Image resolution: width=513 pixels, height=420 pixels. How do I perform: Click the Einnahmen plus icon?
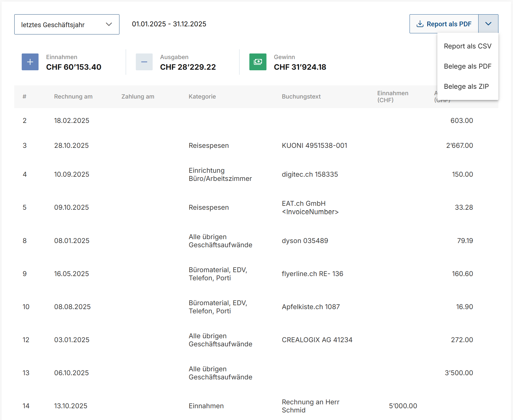point(30,62)
